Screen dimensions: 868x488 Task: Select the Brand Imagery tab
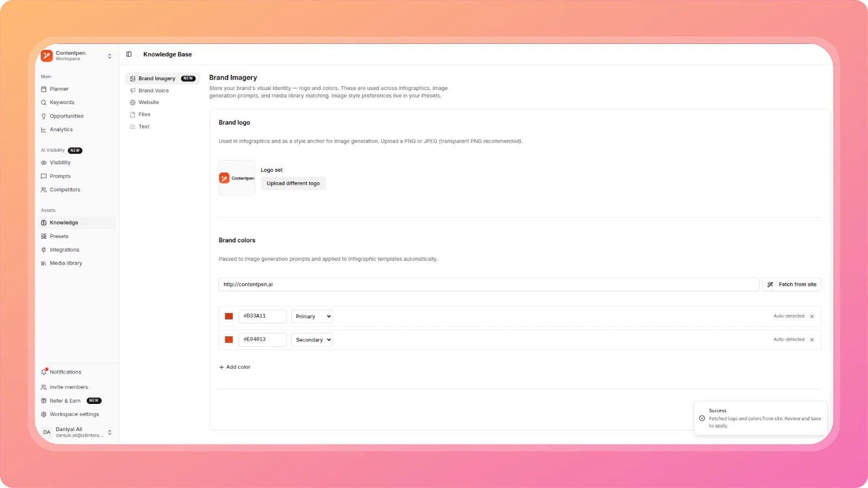[163, 79]
